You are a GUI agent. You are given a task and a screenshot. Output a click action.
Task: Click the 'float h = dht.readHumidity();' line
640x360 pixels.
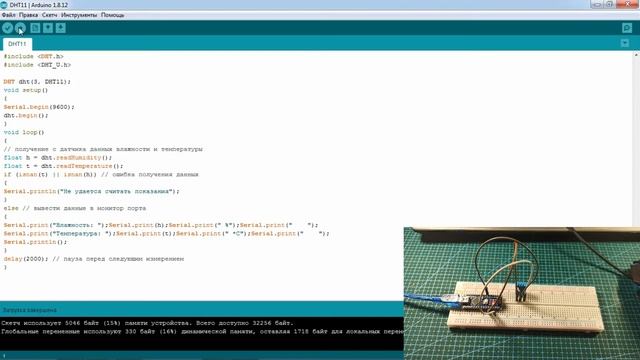pos(58,158)
